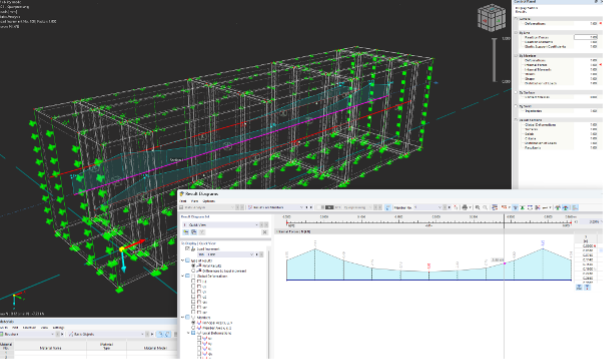Screen dimensions: 604x360
Task: Click the Material Type column header
Action: pyautogui.click(x=106, y=346)
